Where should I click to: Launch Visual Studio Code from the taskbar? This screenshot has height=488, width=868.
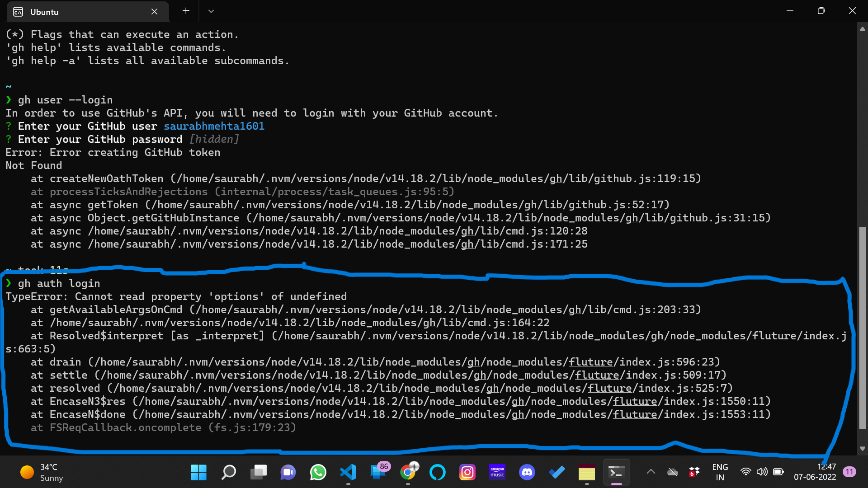[348, 472]
